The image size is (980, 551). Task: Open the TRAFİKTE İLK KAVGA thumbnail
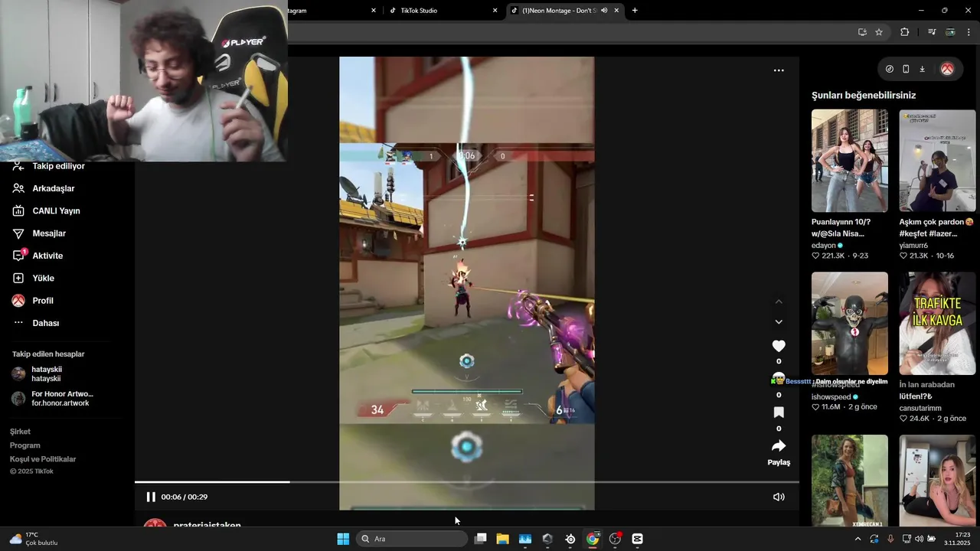pyautogui.click(x=937, y=323)
